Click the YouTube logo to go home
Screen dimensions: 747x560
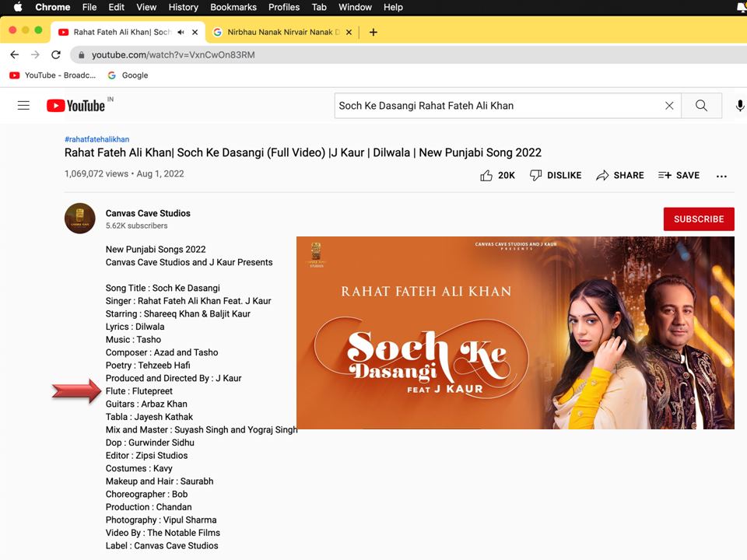pos(75,106)
